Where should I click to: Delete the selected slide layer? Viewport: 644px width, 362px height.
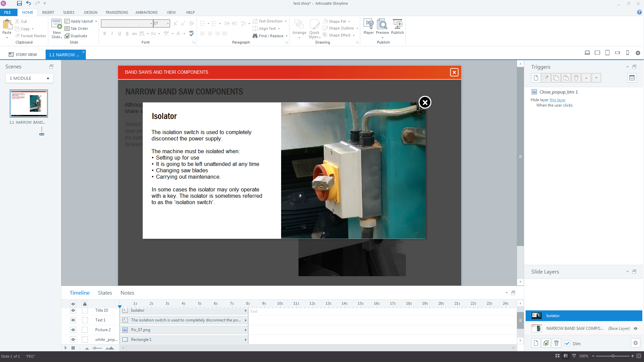[x=556, y=343]
